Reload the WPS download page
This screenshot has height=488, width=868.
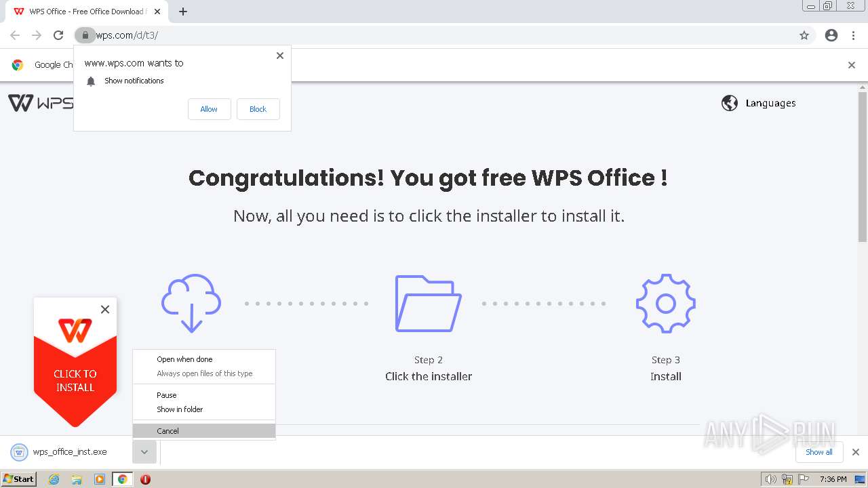point(58,35)
